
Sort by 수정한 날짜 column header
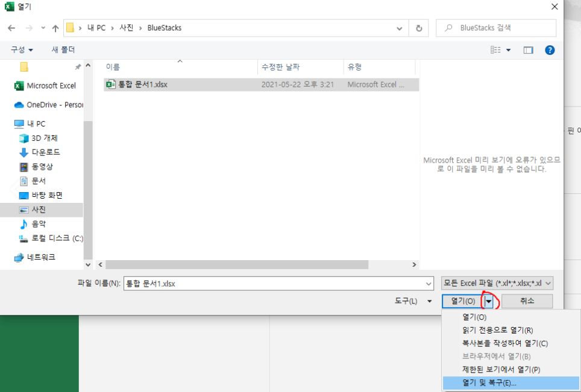pos(280,67)
